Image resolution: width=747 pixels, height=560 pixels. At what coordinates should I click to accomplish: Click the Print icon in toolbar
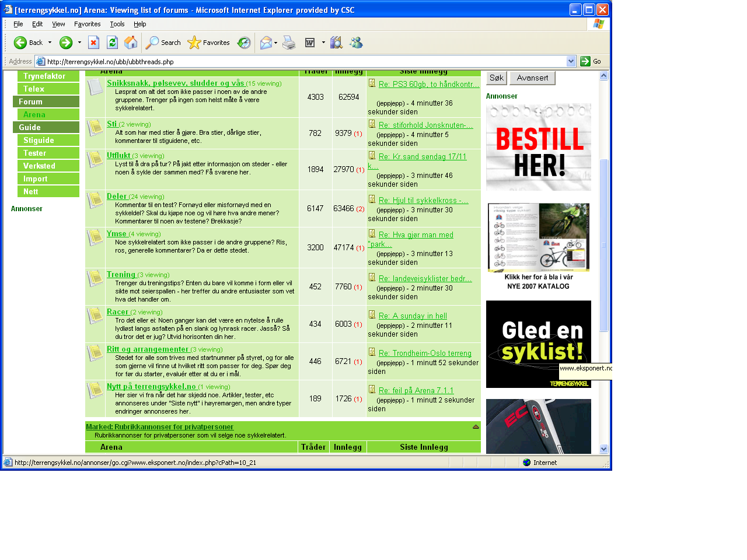pyautogui.click(x=289, y=43)
